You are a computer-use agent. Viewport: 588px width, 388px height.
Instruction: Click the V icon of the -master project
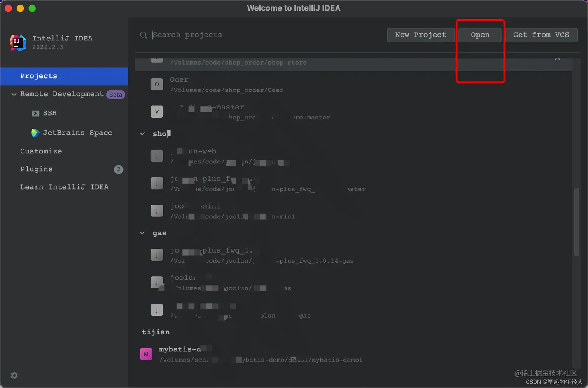[157, 112]
